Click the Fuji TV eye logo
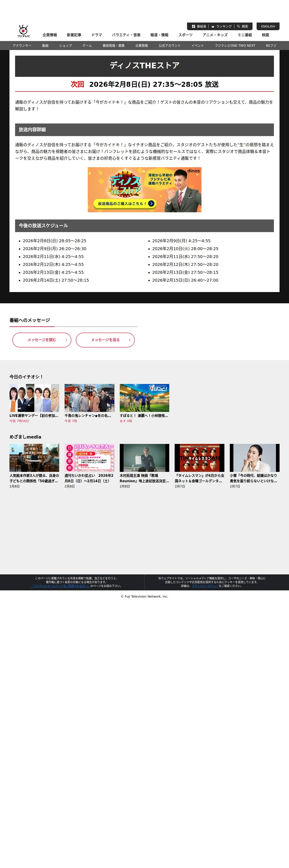Viewport: 289px width, 868px height. point(23,31)
